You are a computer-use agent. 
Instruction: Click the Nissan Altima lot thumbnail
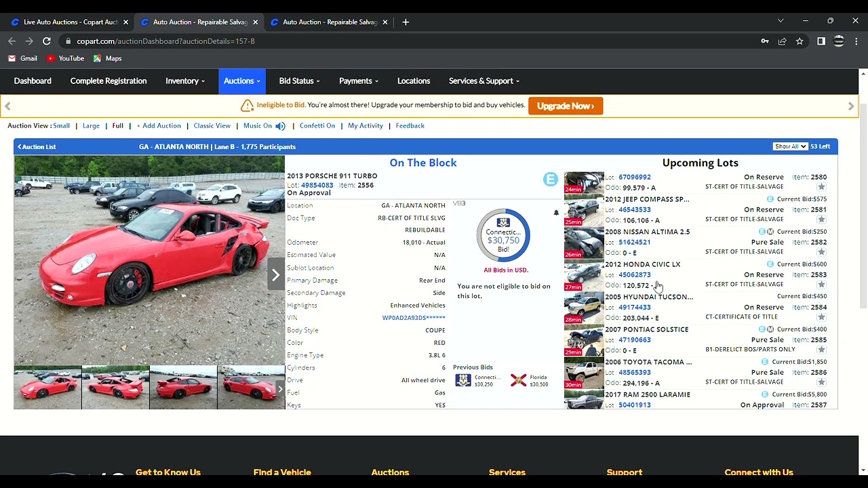pyautogui.click(x=584, y=243)
